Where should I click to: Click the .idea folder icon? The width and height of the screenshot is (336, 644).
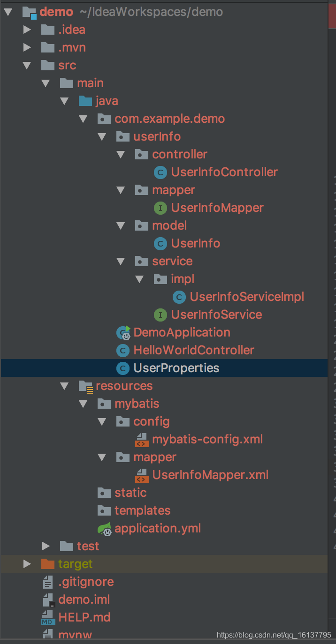point(47,30)
